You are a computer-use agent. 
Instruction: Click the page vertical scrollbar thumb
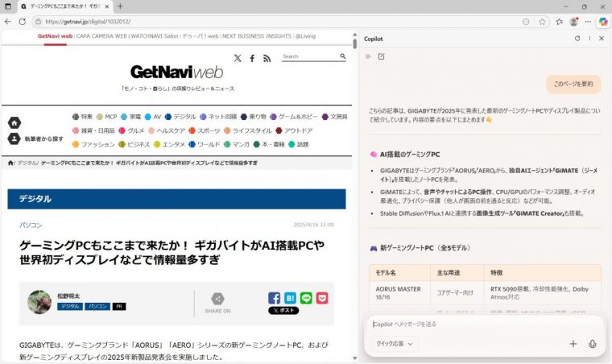point(354,43)
